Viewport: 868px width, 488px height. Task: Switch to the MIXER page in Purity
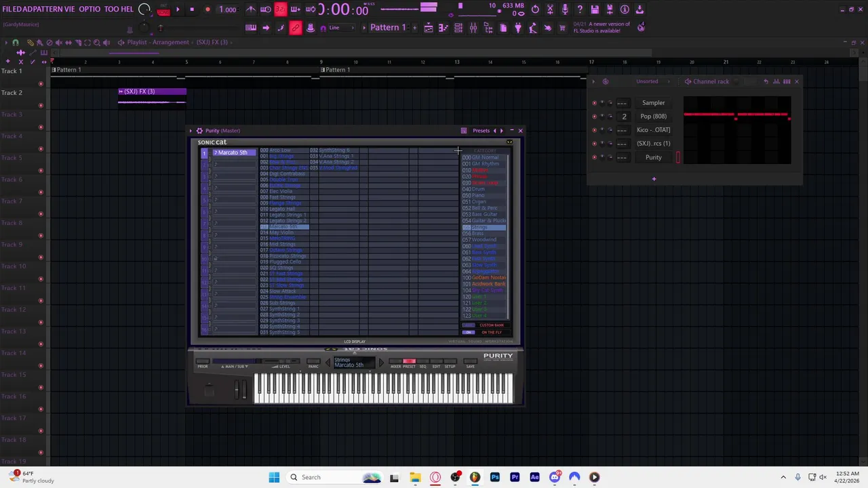(396, 361)
